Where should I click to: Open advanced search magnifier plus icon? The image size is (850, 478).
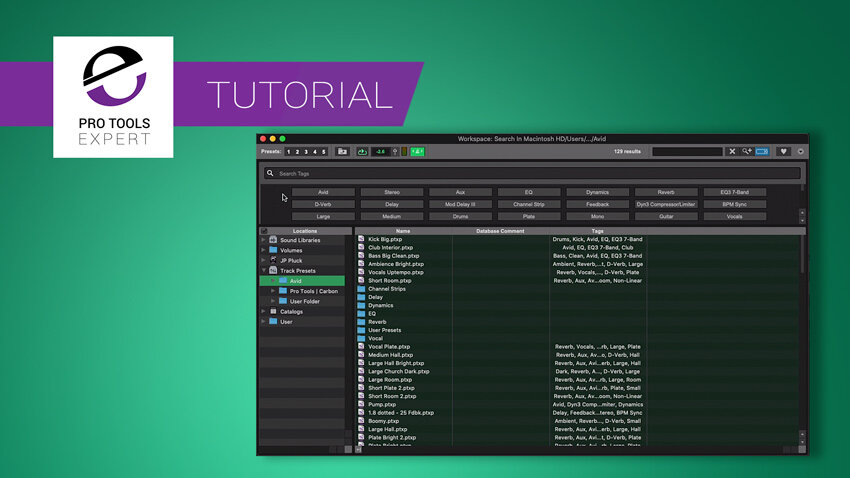pos(746,152)
